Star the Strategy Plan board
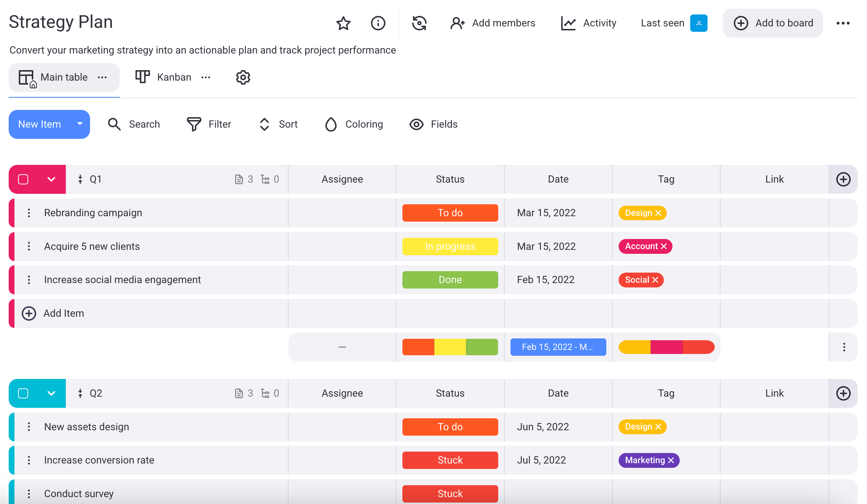This screenshot has height=504, width=867. point(343,23)
